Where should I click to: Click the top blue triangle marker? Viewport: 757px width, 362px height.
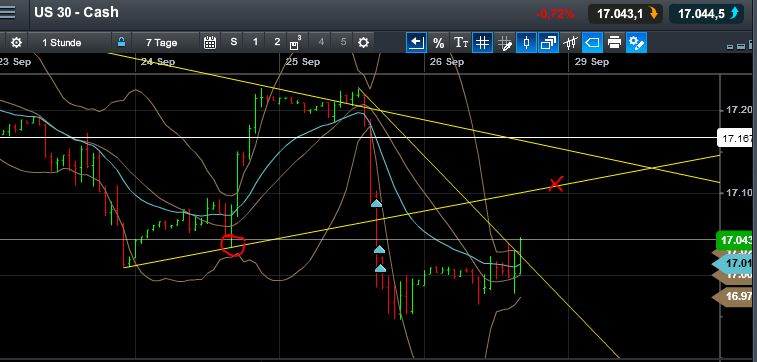point(376,204)
